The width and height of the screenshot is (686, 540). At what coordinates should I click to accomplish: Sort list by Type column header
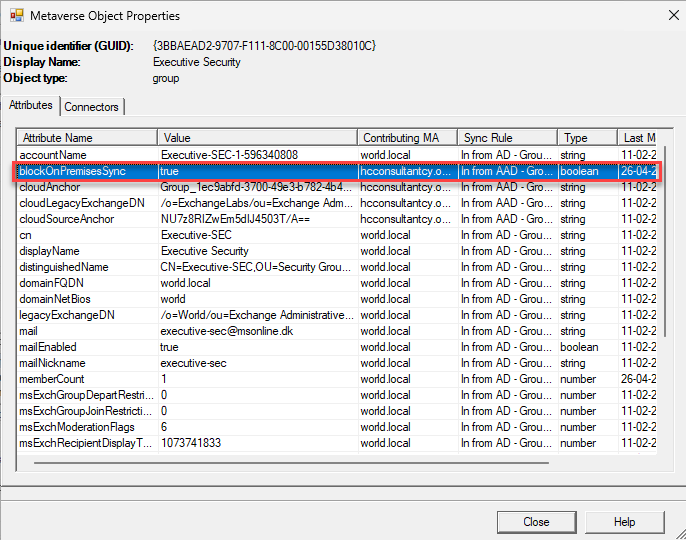pos(586,137)
